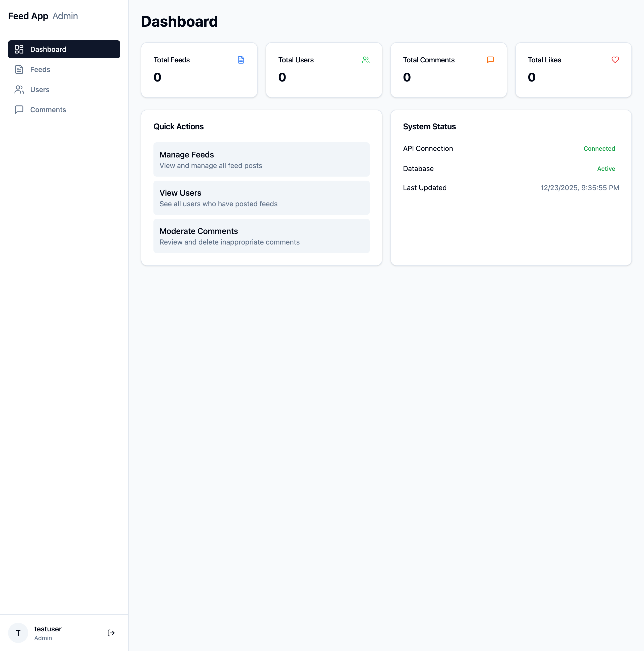Click the Active database status label
This screenshot has height=651, width=644.
(x=606, y=169)
